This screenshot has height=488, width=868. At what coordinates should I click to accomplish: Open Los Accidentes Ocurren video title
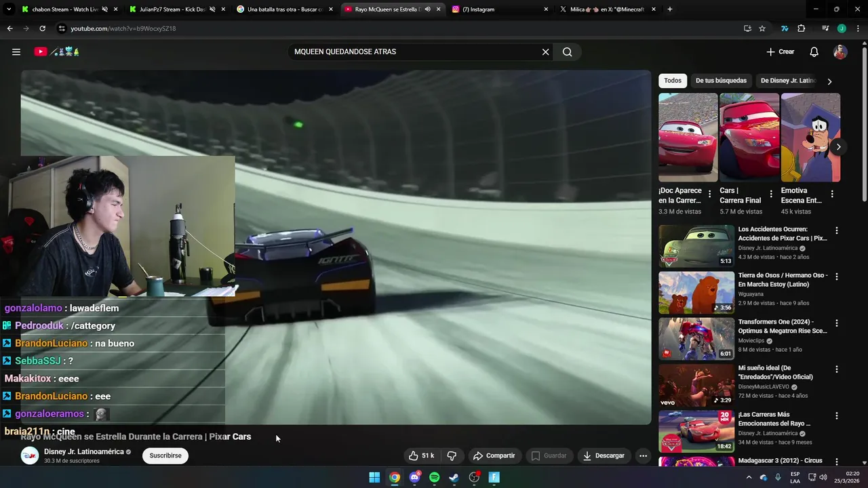tap(783, 234)
